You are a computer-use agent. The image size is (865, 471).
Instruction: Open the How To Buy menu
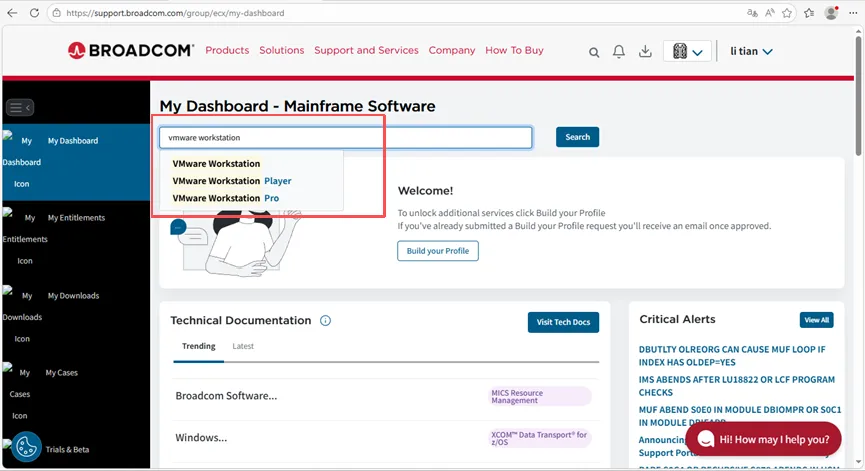click(514, 50)
